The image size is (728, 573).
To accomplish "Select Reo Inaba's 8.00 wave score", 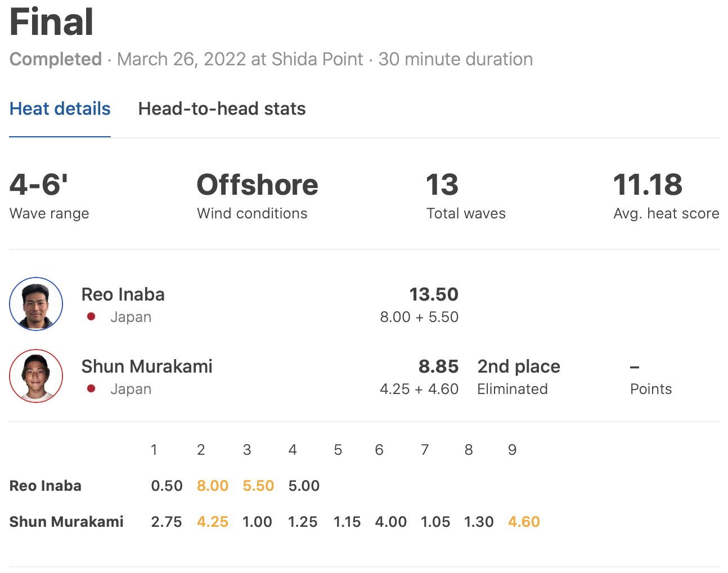I will (213, 486).
